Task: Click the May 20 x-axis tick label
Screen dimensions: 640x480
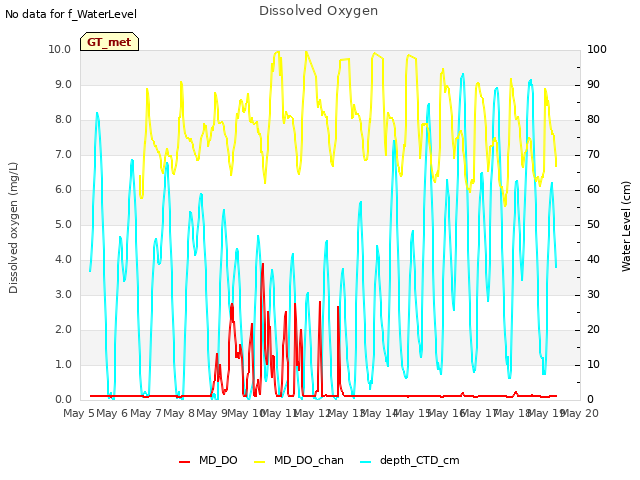Action: [580, 413]
